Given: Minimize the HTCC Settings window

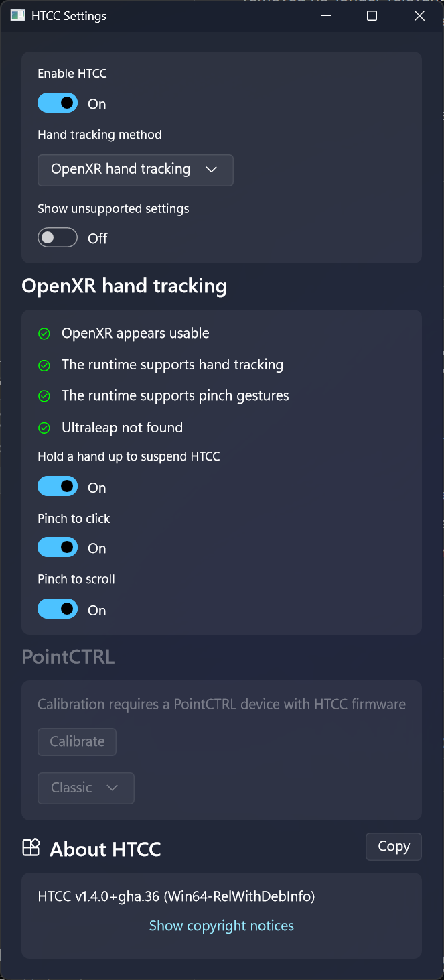Looking at the screenshot, I should [x=325, y=15].
